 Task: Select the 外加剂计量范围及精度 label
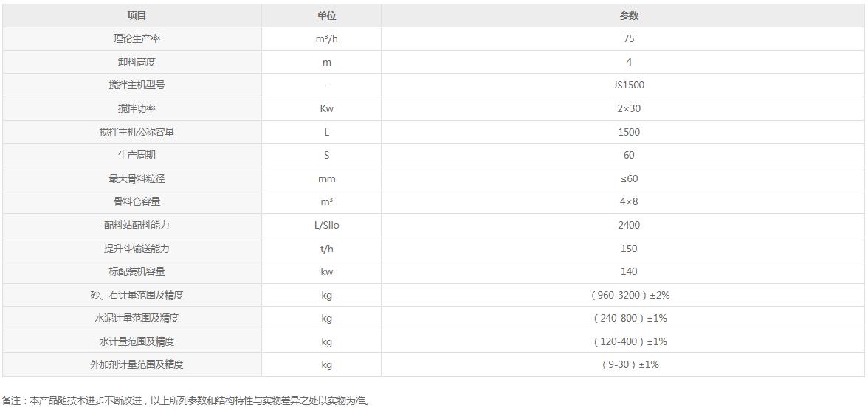tap(131, 364)
